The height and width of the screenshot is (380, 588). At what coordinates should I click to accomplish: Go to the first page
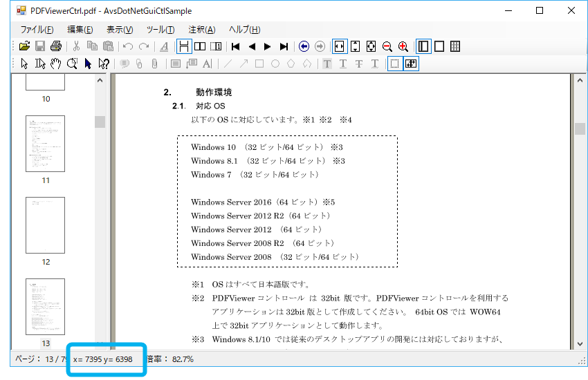pos(236,46)
